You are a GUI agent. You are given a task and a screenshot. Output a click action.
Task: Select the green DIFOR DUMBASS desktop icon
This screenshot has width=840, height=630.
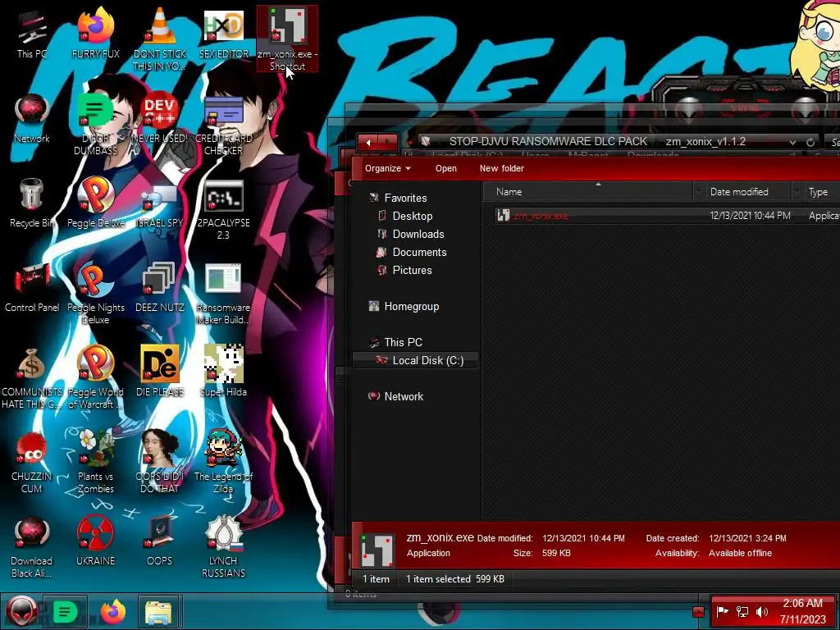(95, 125)
